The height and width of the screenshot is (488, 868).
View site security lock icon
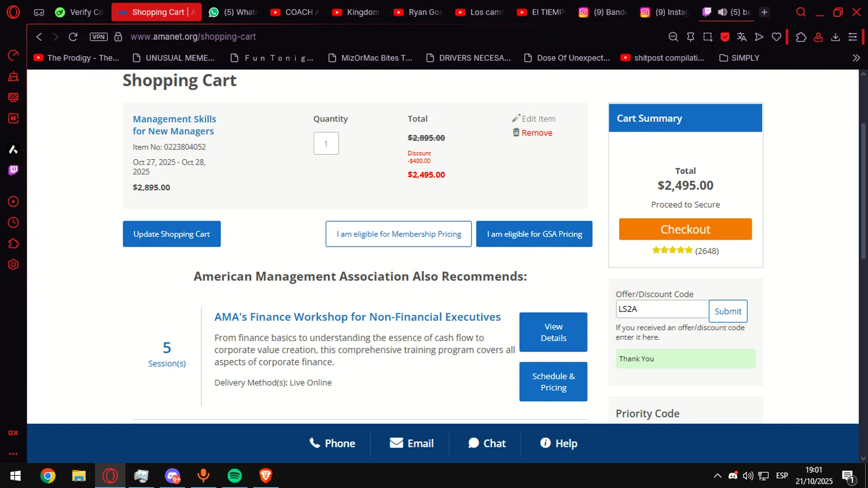(118, 36)
